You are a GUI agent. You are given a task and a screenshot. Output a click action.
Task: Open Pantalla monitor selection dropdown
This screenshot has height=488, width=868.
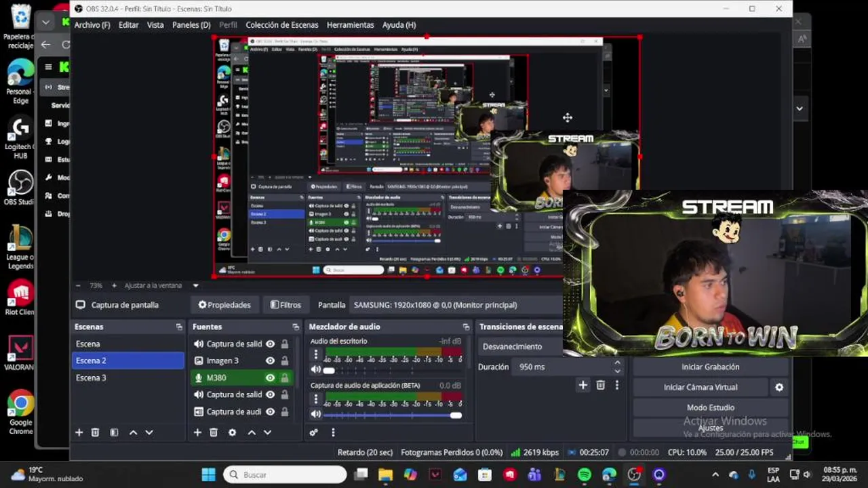tap(456, 305)
